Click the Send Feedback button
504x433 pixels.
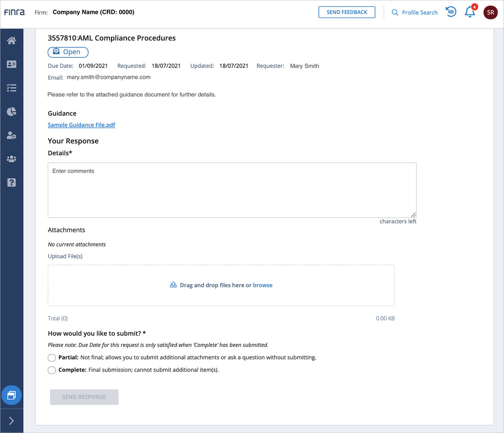pos(347,12)
